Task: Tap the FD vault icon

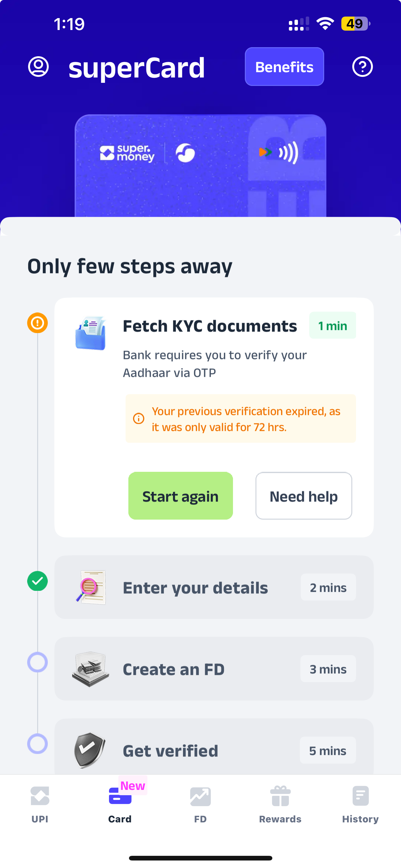Action: tap(91, 669)
